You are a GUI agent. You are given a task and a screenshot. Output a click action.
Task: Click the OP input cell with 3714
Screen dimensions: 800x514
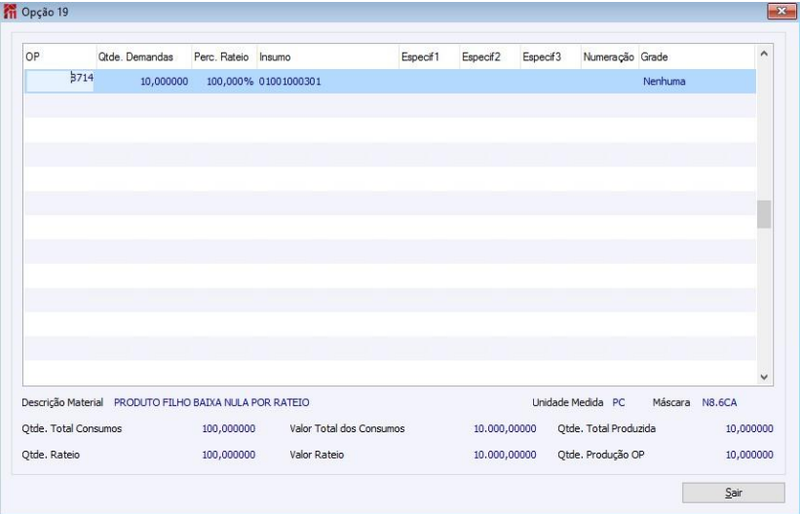click(60, 81)
